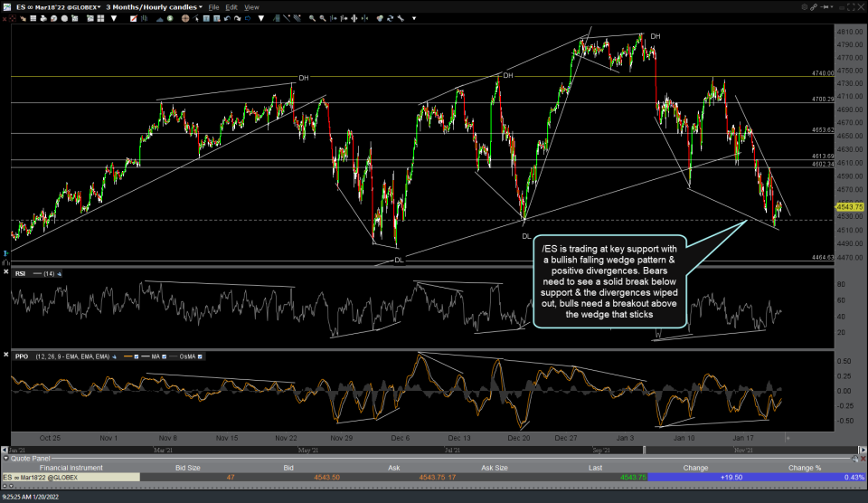Image resolution: width=868 pixels, height=503 pixels.
Task: Click the Quote Panel configure icon
Action: [855, 459]
